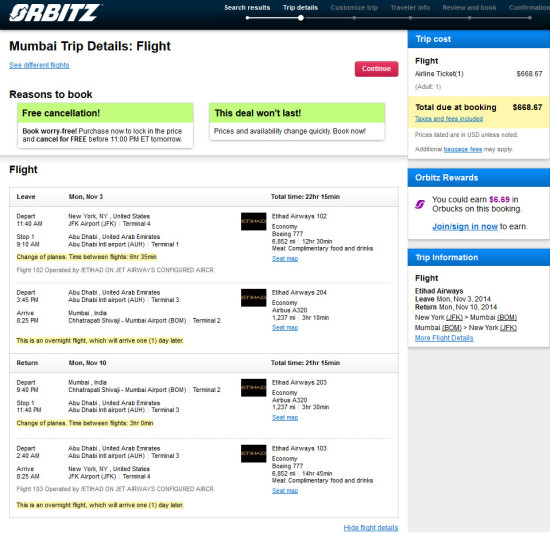Image resolution: width=550 pixels, height=533 pixels.
Task: Open the Confirmation step
Action: tap(529, 8)
